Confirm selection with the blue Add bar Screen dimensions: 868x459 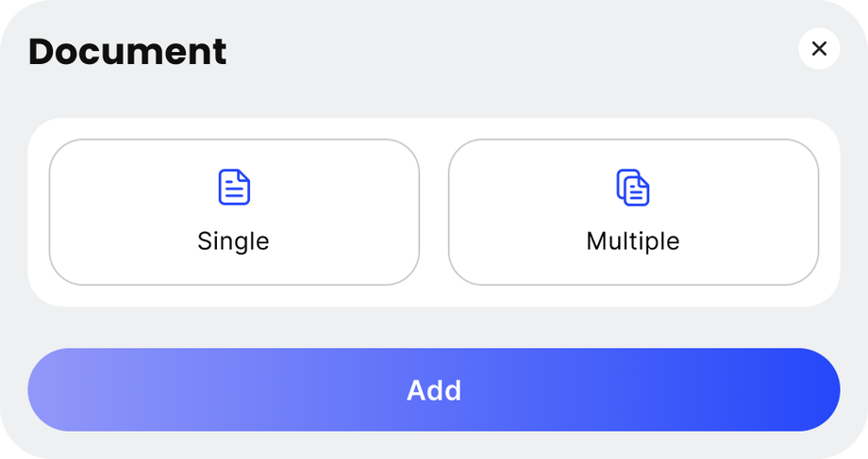point(434,390)
